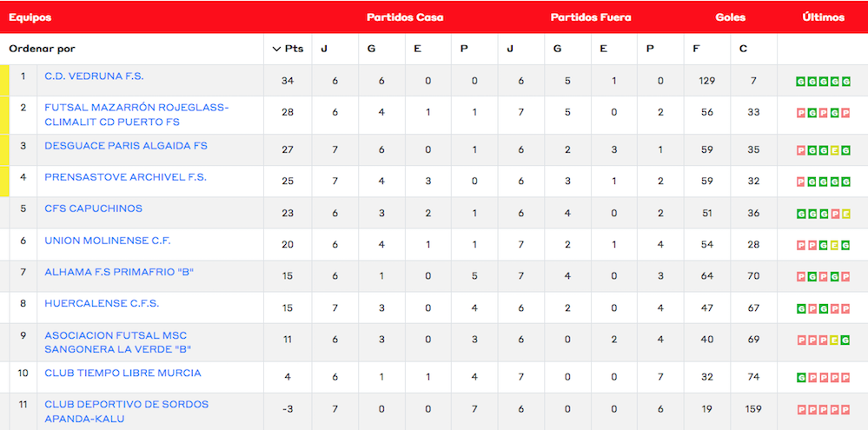This screenshot has width=868, height=430.
Task: Click the yellow position marker beside rank 1
Action: tap(4, 80)
